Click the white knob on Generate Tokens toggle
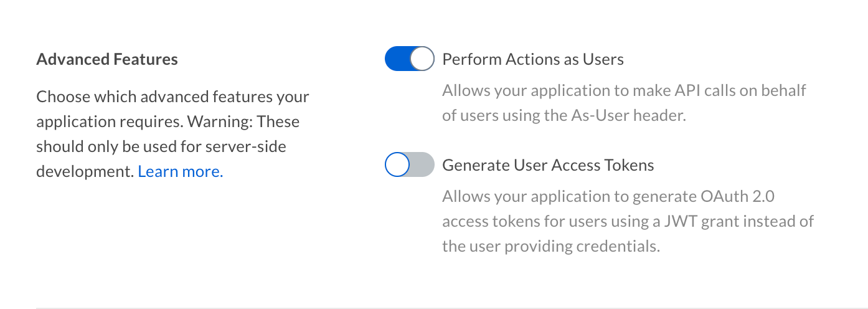Screen dimensions: 868x309 coord(397,165)
